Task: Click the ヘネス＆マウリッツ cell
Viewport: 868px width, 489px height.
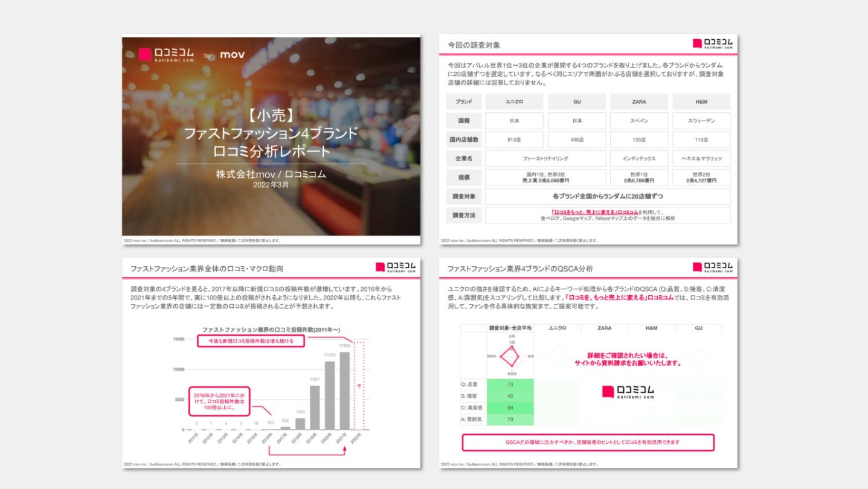Action: (701, 159)
